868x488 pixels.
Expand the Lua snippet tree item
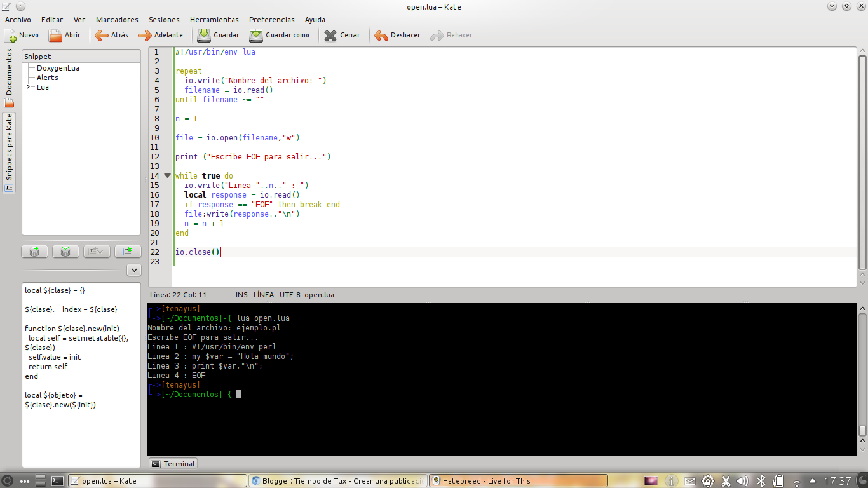(x=27, y=87)
